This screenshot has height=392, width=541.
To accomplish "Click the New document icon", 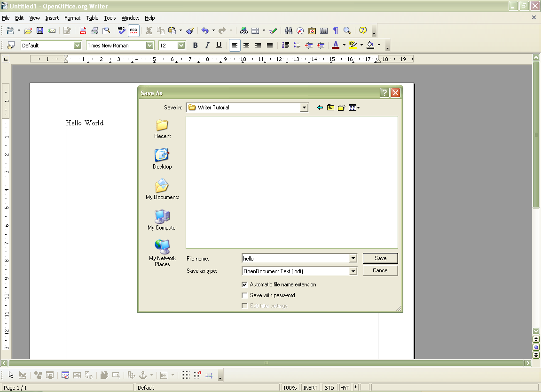I will (x=10, y=31).
